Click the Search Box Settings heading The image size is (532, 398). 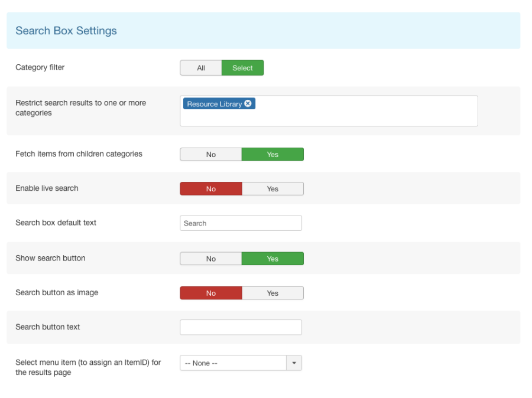pos(66,31)
